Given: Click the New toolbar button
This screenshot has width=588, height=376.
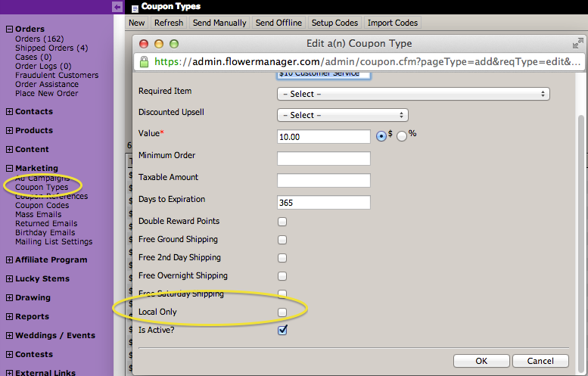Looking at the screenshot, I should 137,23.
